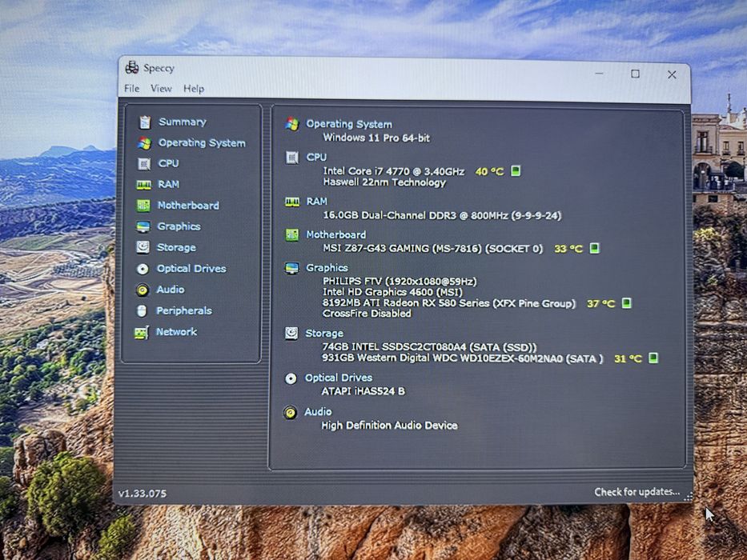
Task: Click the RAM stick icon in sidebar
Action: pyautogui.click(x=144, y=185)
